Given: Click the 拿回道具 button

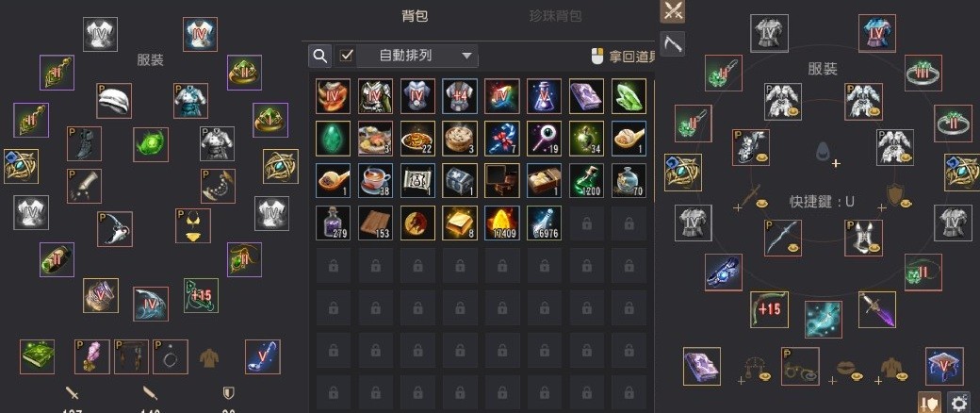Looking at the screenshot, I should 623,57.
